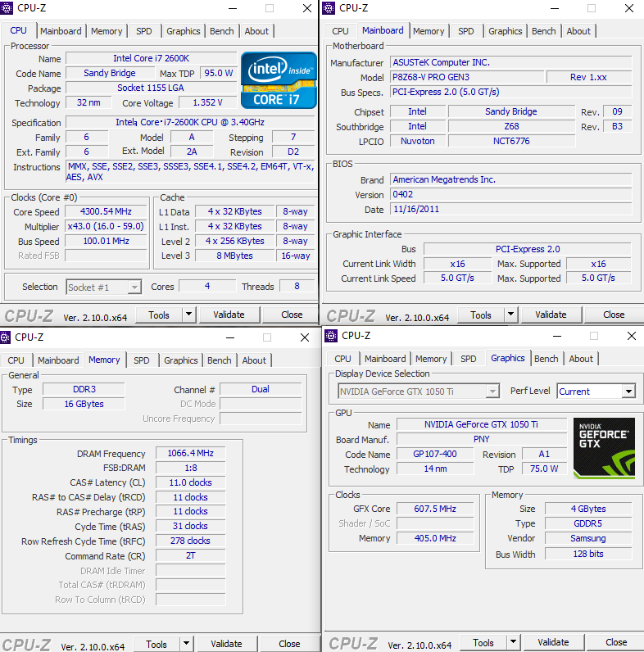Click Validate button in Graphics window
Viewport: 644px width, 652px height.
pyautogui.click(x=554, y=642)
